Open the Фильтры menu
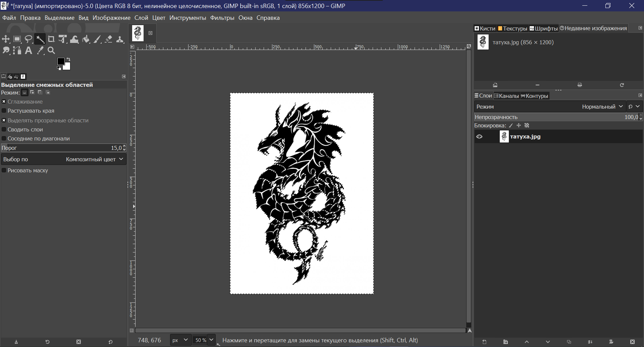644x347 pixels. tap(222, 18)
